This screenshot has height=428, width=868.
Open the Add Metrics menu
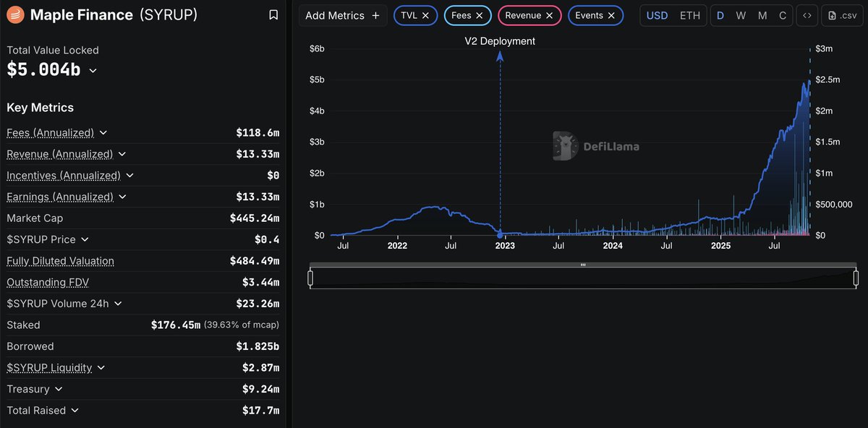[342, 15]
